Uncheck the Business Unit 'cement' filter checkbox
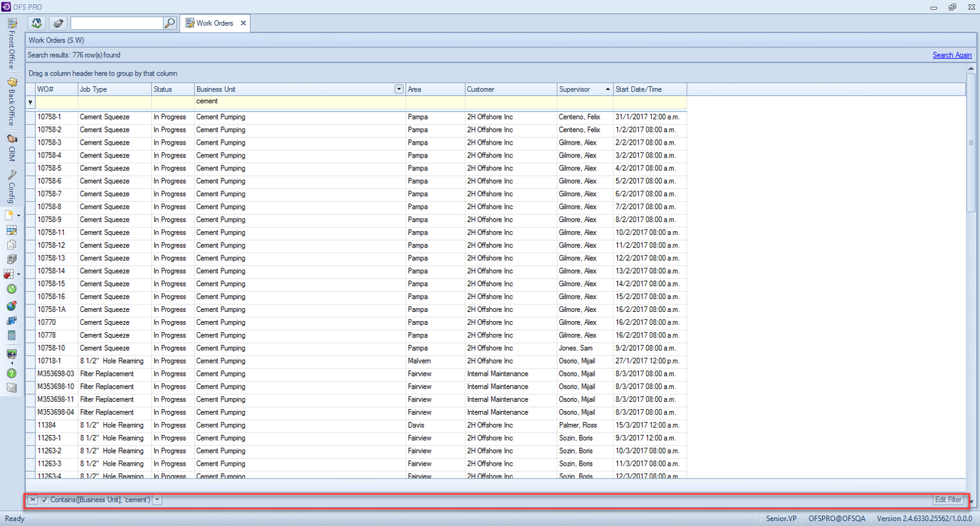The image size is (980, 526). tap(44, 500)
